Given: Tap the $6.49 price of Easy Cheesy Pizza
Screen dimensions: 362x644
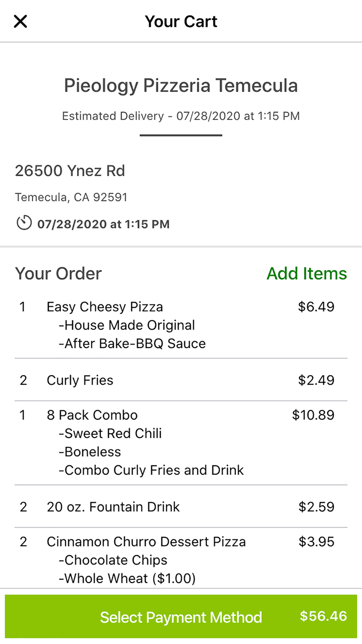Looking at the screenshot, I should (x=316, y=307).
